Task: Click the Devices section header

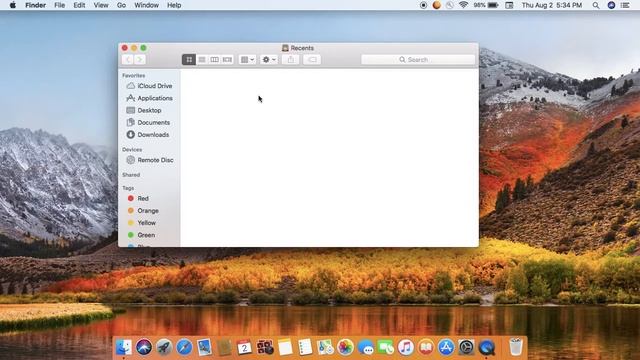Action: tap(132, 150)
